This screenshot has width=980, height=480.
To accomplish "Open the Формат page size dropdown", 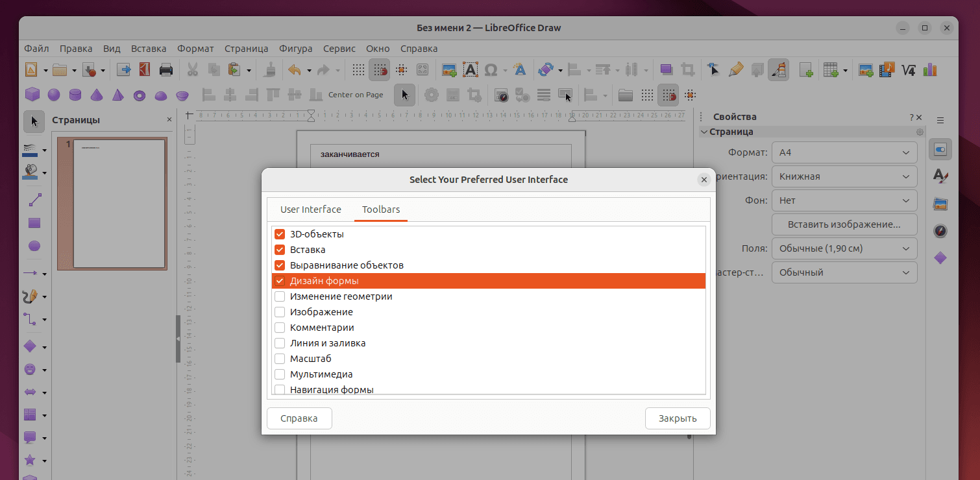I will point(844,152).
